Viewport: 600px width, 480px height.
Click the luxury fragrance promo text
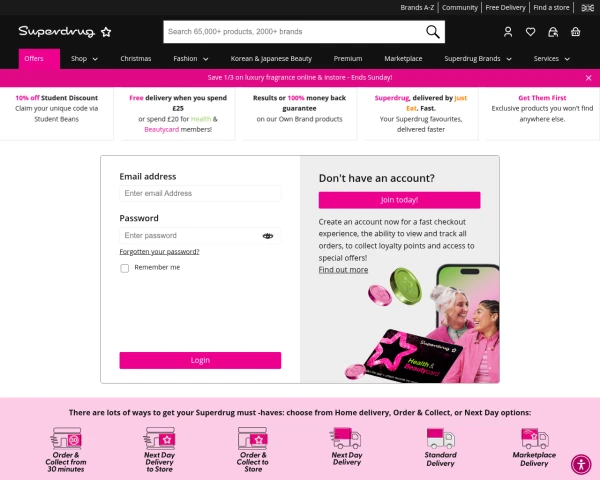click(300, 78)
